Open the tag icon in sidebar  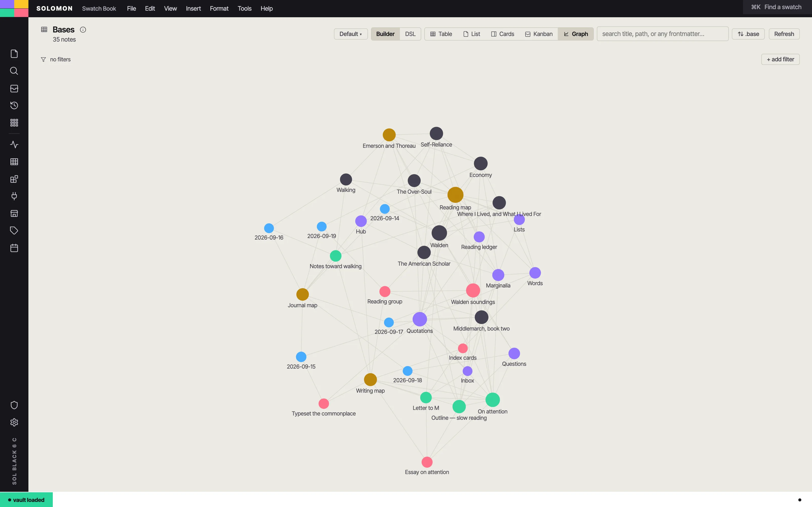point(14,231)
